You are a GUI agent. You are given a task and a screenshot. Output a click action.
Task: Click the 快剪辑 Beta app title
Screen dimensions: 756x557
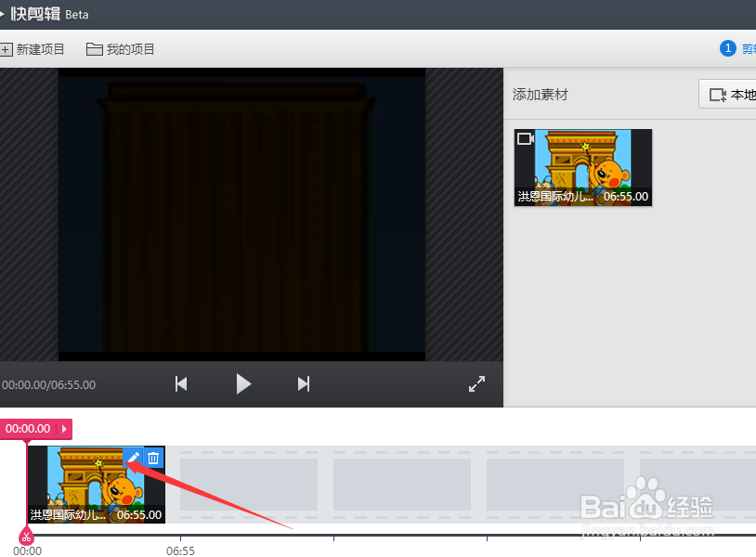tap(49, 14)
